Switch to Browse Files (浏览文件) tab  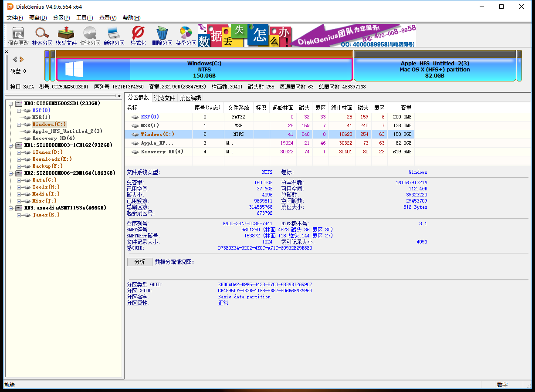pyautogui.click(x=164, y=98)
